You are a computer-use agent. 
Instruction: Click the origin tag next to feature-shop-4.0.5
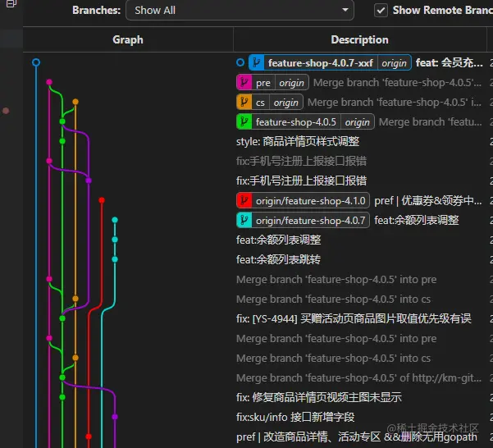358,122
